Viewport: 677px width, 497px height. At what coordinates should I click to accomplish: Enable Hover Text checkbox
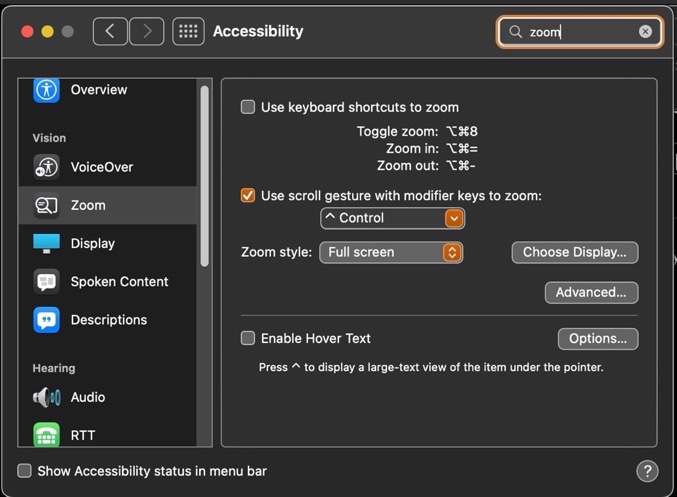[x=248, y=339]
